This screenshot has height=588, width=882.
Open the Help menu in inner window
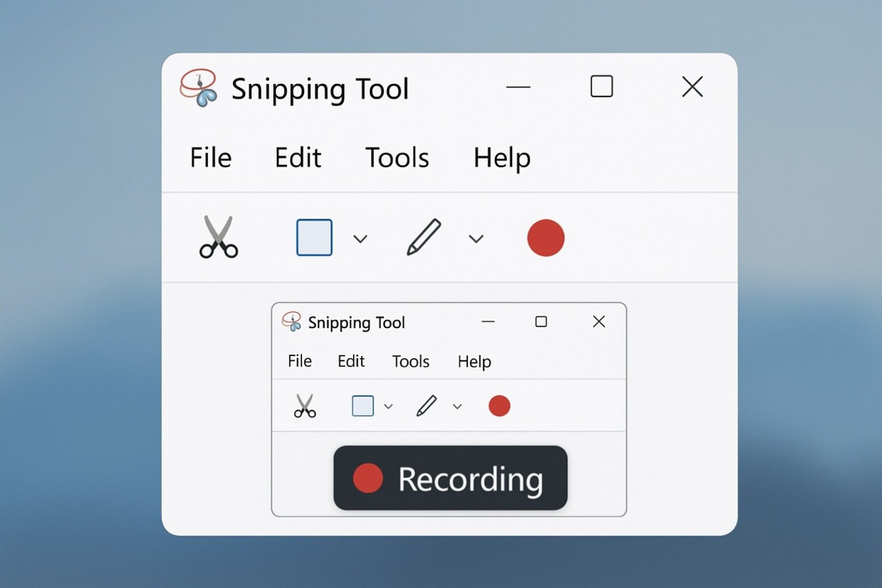pyautogui.click(x=474, y=362)
